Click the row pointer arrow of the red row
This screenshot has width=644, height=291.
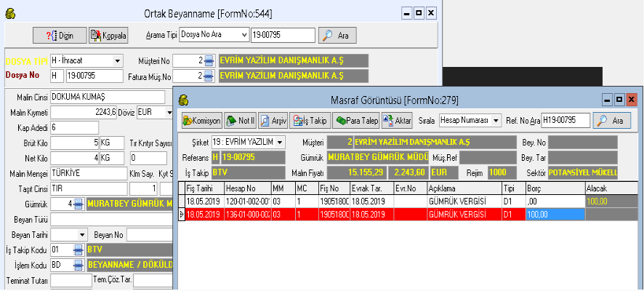pos(182,215)
